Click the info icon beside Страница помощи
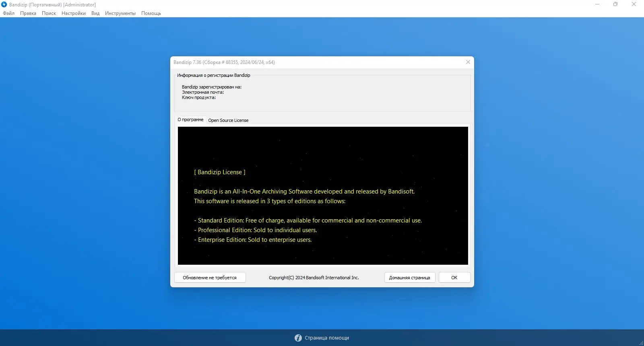Image resolution: width=644 pixels, height=346 pixels. [298, 338]
